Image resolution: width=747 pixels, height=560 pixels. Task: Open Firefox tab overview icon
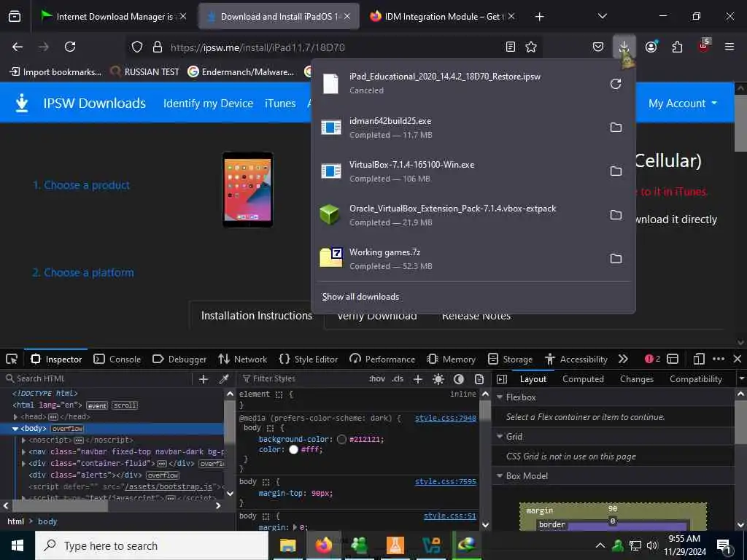coord(15,16)
